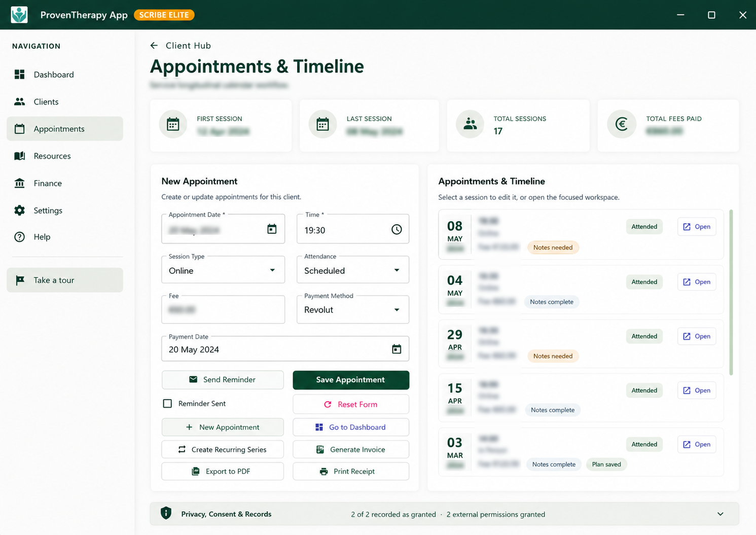Click Attended status on 03 Mar row

point(644,444)
